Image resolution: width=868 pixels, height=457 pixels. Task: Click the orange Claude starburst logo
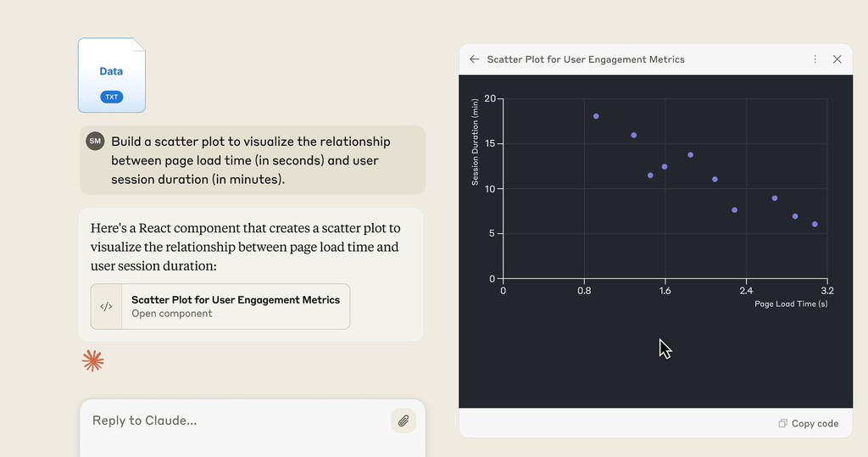tap(93, 360)
